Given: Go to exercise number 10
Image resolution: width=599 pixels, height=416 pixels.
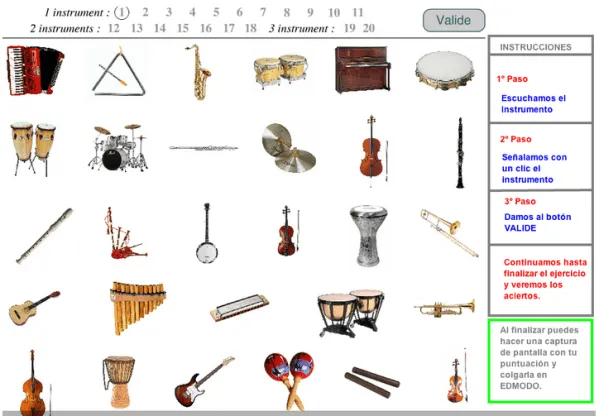Looking at the screenshot, I should pyautogui.click(x=334, y=13).
